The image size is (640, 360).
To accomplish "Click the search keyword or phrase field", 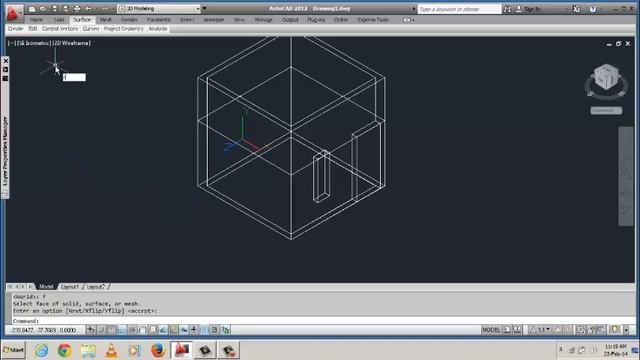I will point(459,9).
